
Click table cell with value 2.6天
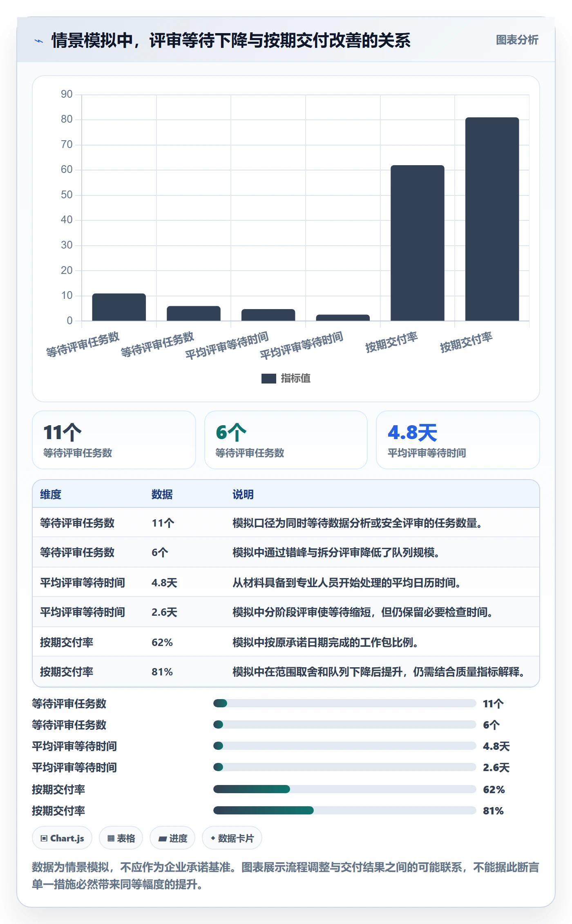click(x=164, y=612)
